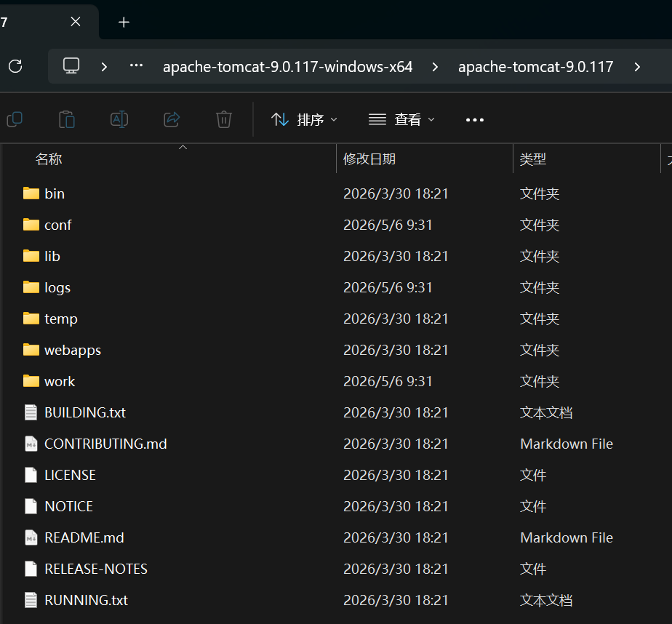This screenshot has height=624, width=672.
Task: Click the RELEASE-NOTES file icon
Action: coord(31,569)
